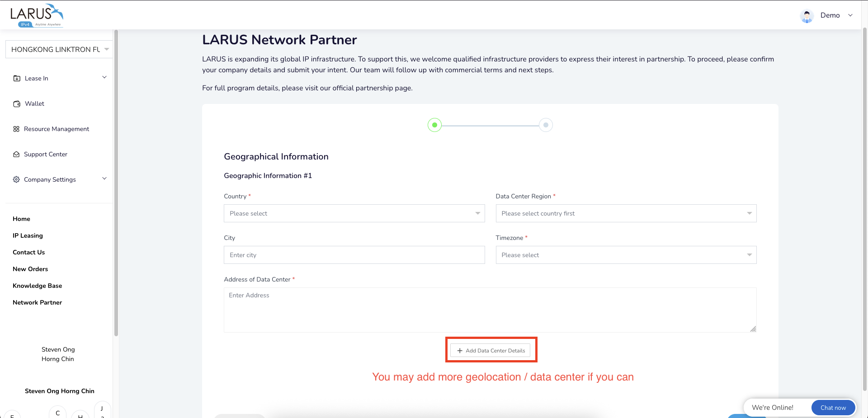The width and height of the screenshot is (868, 418).
Task: Click the Lease In icon
Action: point(17,78)
